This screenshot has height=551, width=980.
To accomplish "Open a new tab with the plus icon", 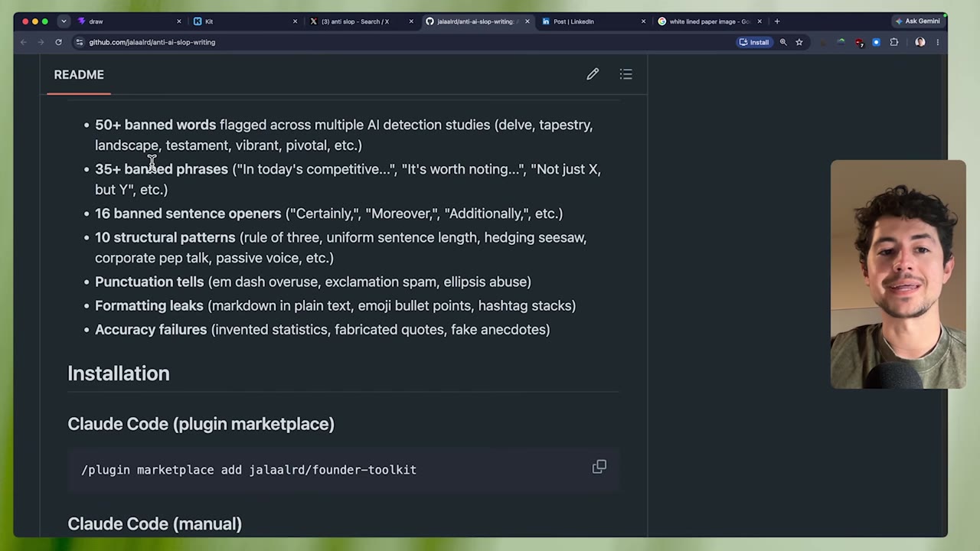I will (x=777, y=21).
